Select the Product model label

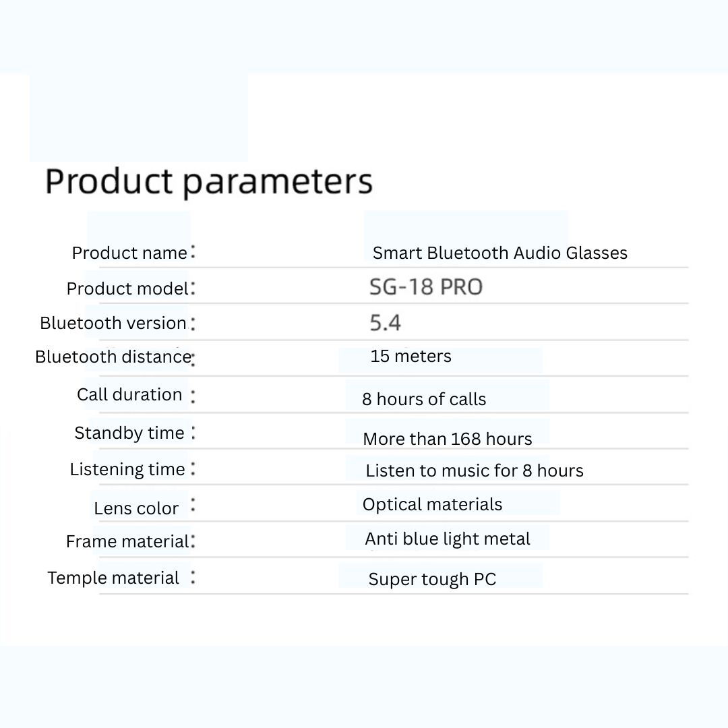click(127, 289)
